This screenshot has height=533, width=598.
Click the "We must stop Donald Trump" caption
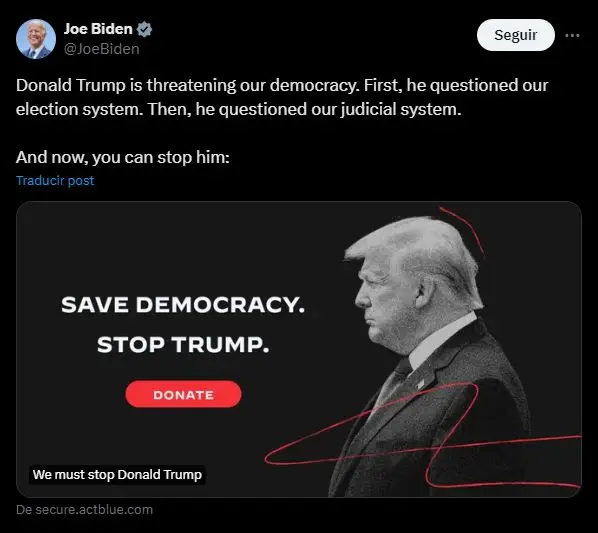[117, 475]
